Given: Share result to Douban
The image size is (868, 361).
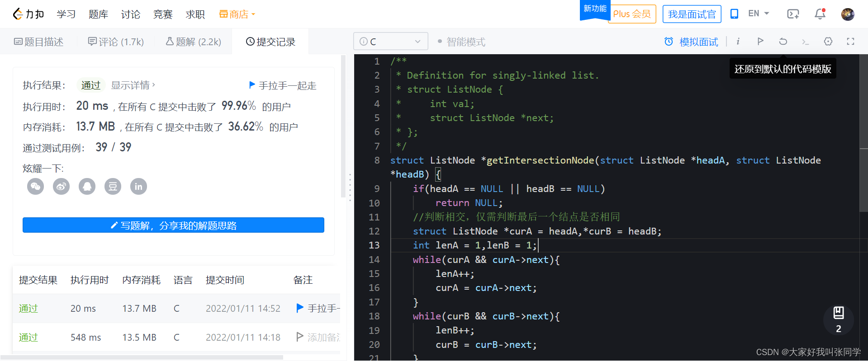Looking at the screenshot, I should (113, 186).
